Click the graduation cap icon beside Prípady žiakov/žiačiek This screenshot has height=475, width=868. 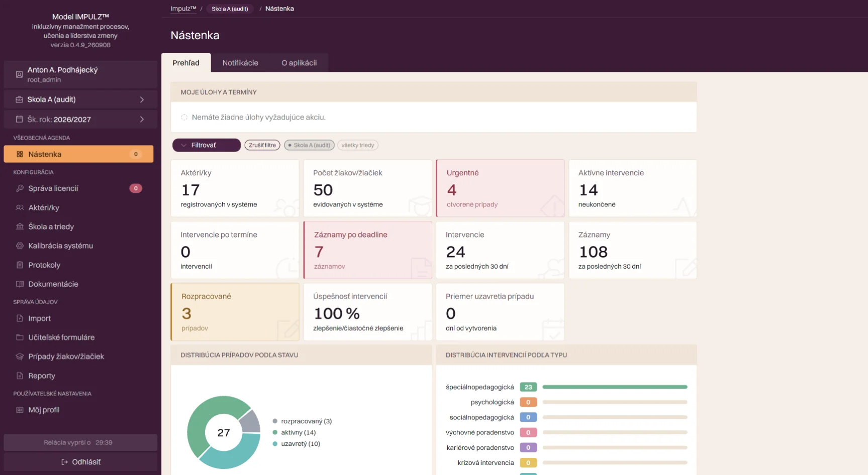pyautogui.click(x=20, y=357)
